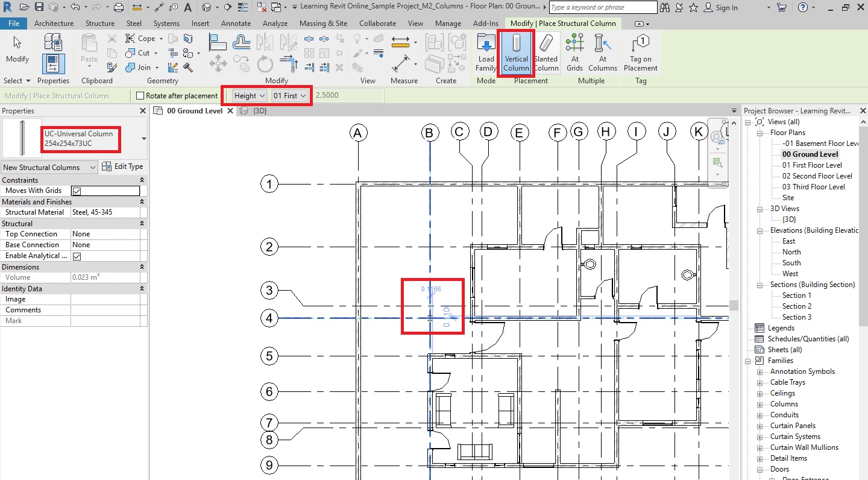Select the Vertical Column placement tool
This screenshot has width=868, height=480.
(515, 52)
